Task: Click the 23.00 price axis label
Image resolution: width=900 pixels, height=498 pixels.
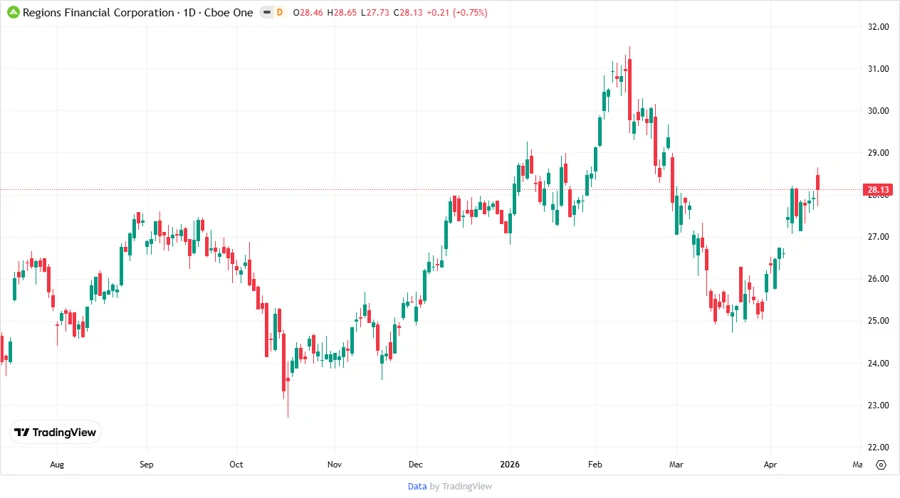Action: [878, 405]
